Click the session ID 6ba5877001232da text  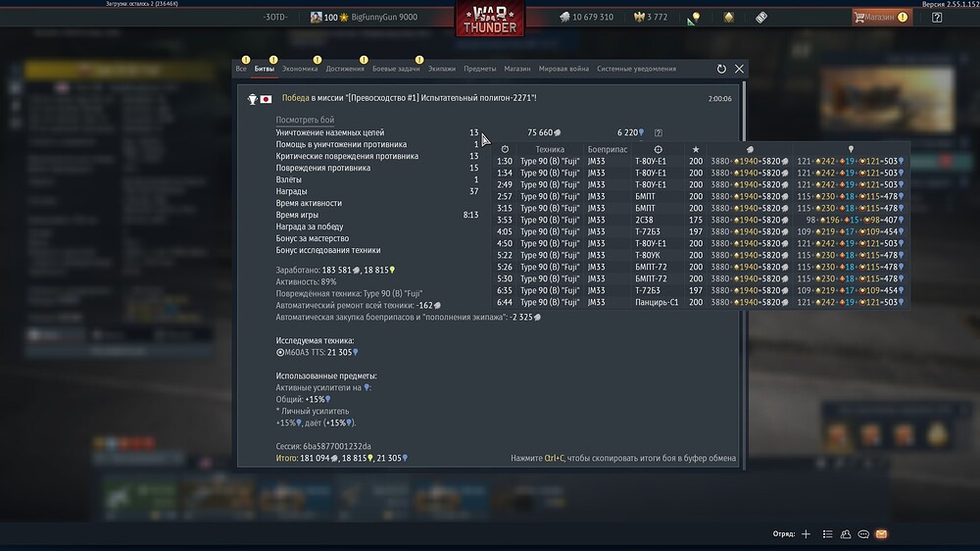pos(323,446)
